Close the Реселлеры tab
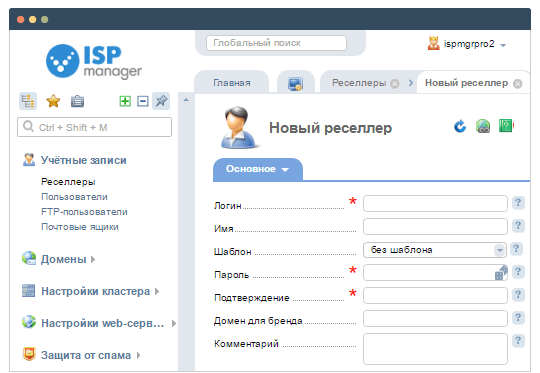This screenshot has width=540, height=373. (395, 84)
